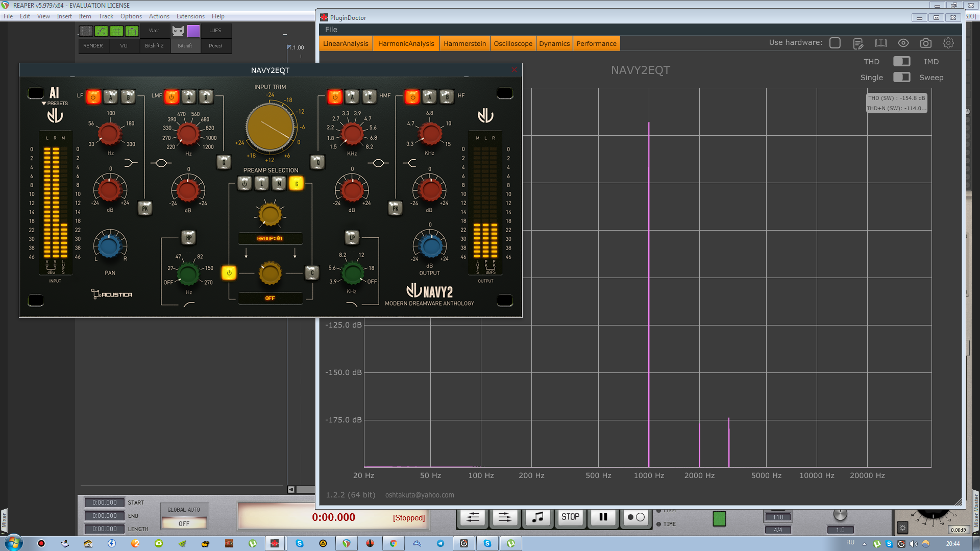The image size is (980, 551).
Task: Click the LMF Q button
Action: tap(224, 162)
